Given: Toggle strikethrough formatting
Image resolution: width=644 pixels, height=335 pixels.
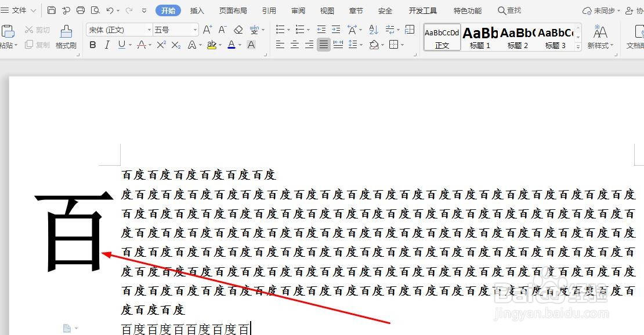Looking at the screenshot, I should pyautogui.click(x=142, y=45).
